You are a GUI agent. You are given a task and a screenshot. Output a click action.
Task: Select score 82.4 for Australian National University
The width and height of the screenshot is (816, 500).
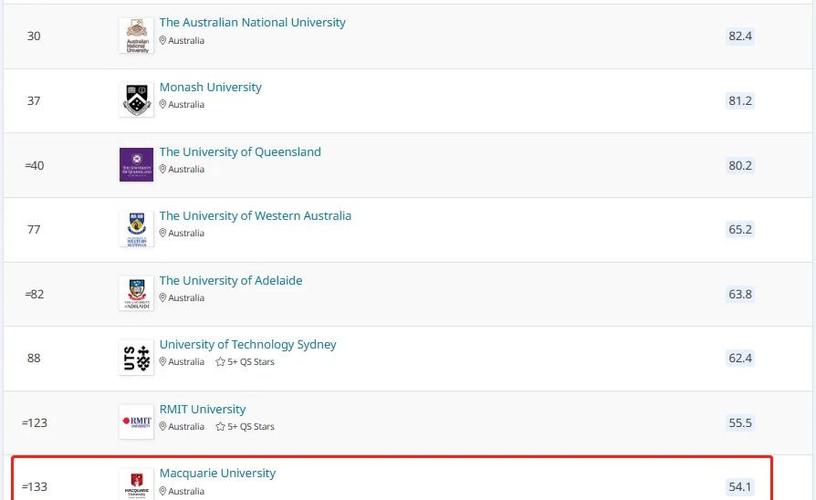(x=740, y=36)
